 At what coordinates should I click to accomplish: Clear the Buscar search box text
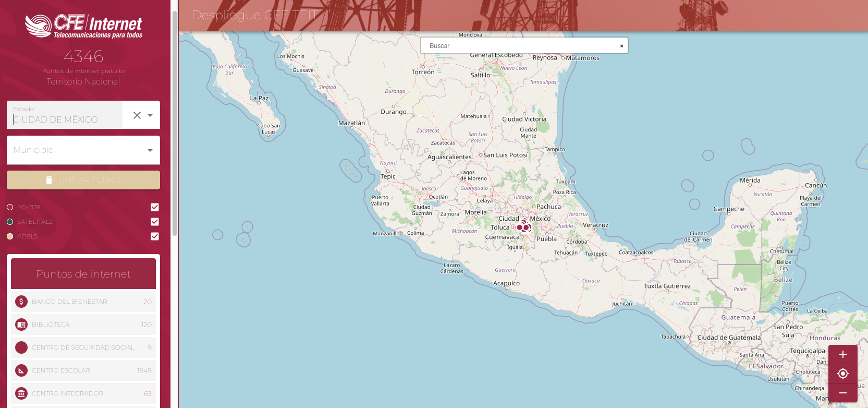point(621,46)
